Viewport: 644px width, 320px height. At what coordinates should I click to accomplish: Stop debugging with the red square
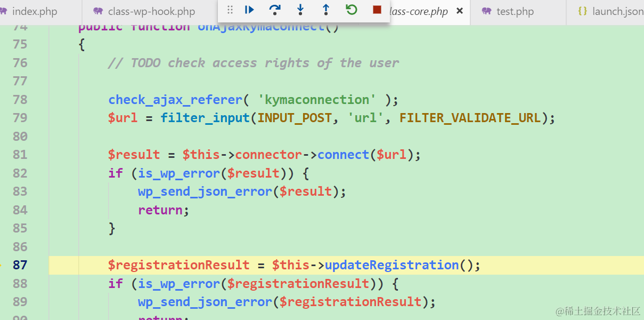pyautogui.click(x=377, y=10)
